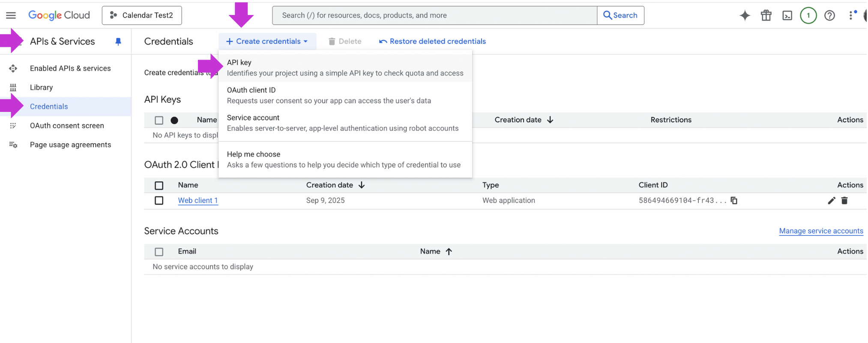
Task: Click the undo icon beside Restore deleted credentials
Action: (x=383, y=42)
